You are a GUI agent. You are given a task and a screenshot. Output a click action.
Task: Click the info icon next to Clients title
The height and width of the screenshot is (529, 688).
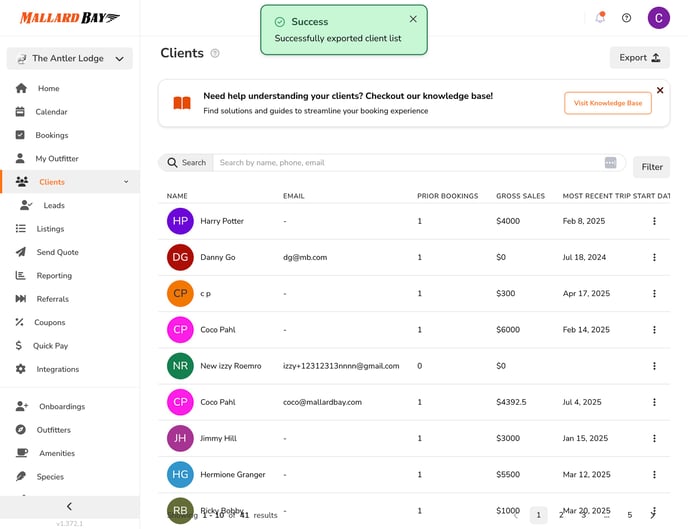215,54
